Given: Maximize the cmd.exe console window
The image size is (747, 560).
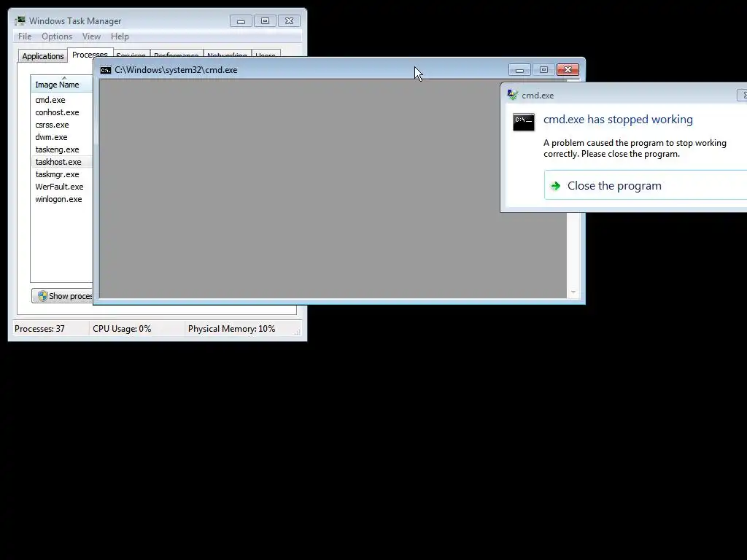Looking at the screenshot, I should point(543,70).
